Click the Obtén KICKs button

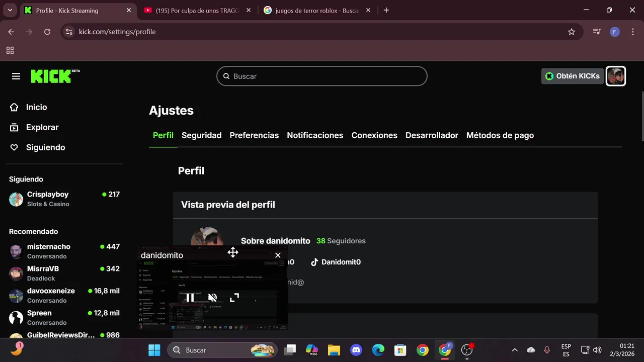[573, 76]
